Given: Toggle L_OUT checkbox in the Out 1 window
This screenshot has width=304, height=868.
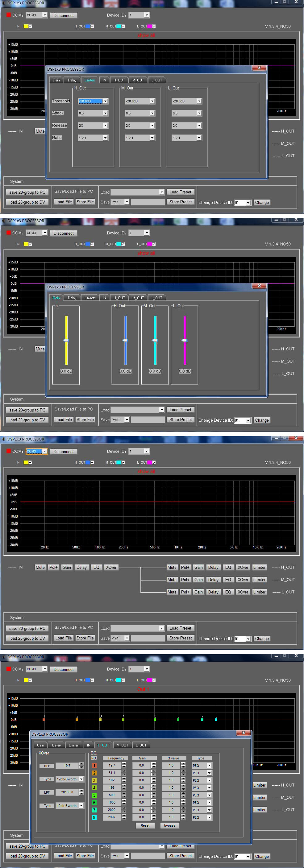Looking at the screenshot, I should pos(154,680).
